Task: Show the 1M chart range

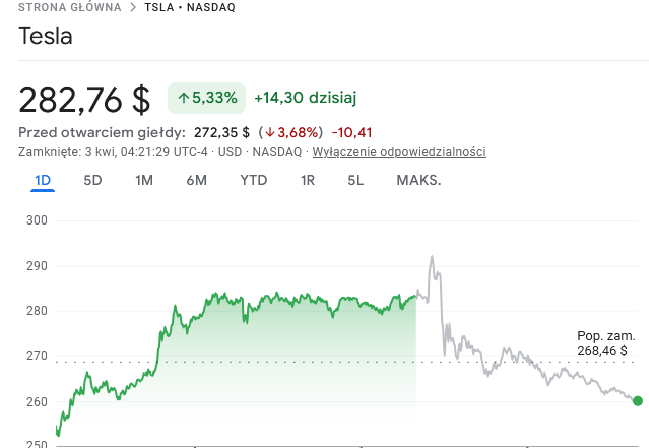Action: coord(144,181)
